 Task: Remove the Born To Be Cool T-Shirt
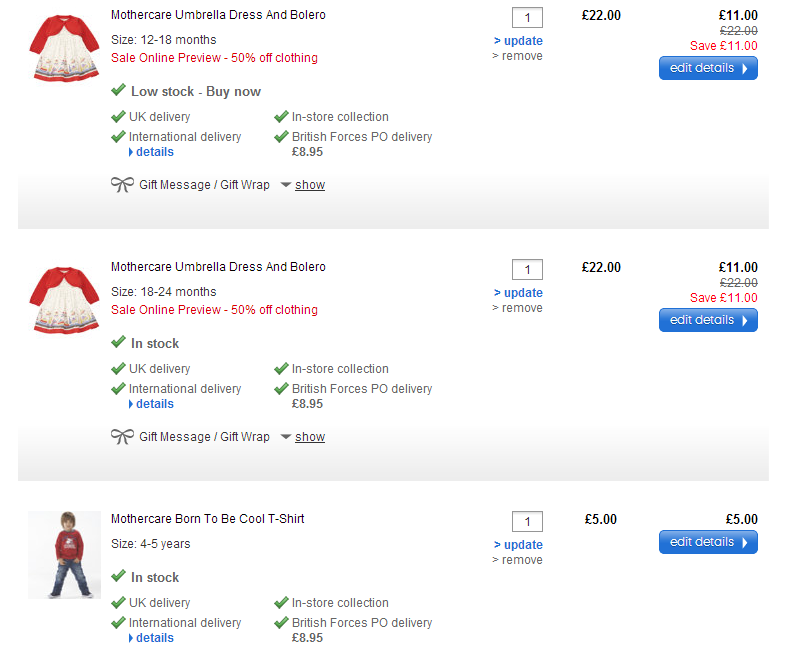518,560
